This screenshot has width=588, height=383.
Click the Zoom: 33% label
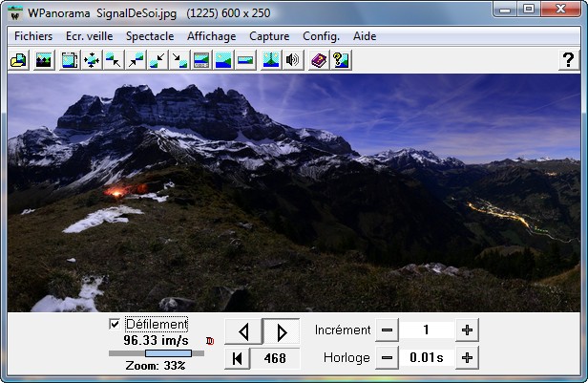point(156,366)
